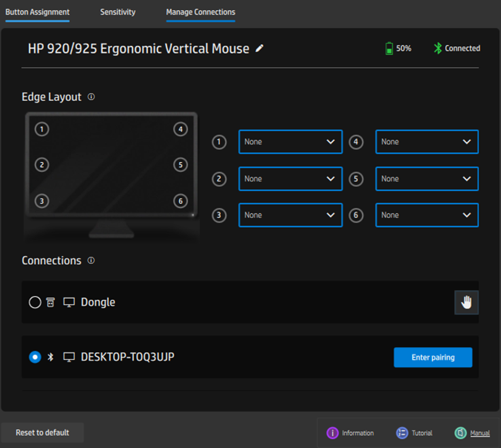Click the hand icon on Dongle row
The image size is (501, 448).
(466, 302)
